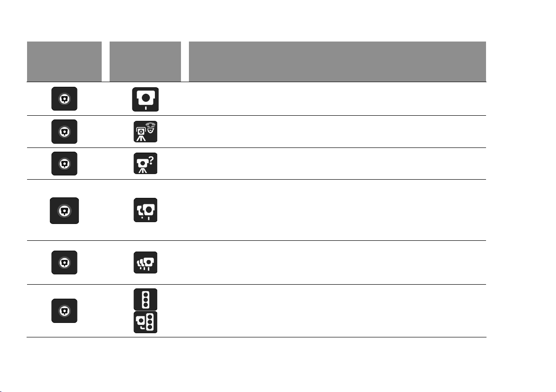Select the two-camera average speed icon
The image size is (556, 392).
[x=146, y=210]
